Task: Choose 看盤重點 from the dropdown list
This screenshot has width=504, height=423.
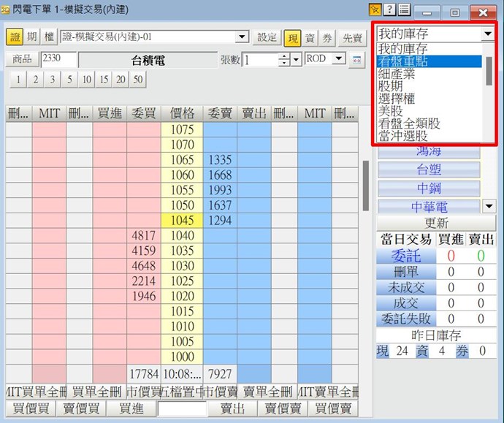Action: pyautogui.click(x=403, y=61)
